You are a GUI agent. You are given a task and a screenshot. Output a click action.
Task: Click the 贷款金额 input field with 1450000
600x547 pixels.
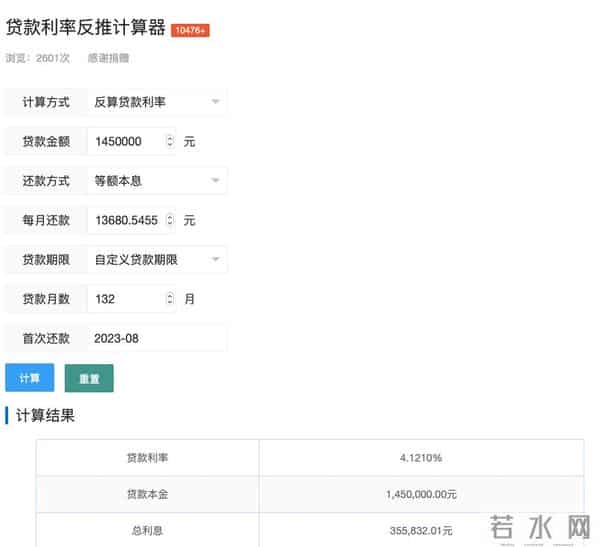[131, 141]
